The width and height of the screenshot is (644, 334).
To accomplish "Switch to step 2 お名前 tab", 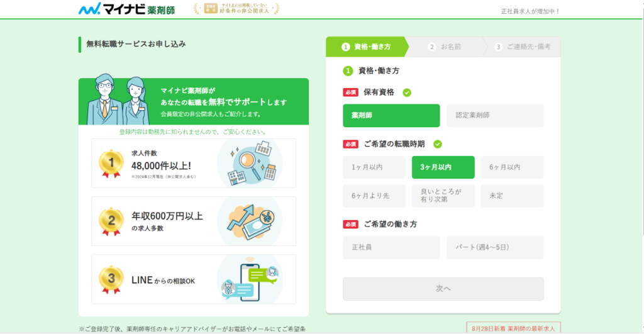I will click(x=445, y=47).
